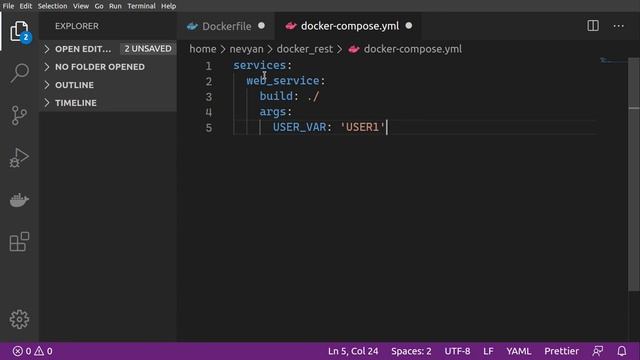The width and height of the screenshot is (640, 360).
Task: Close the unsaved Dockerfile tab dot
Action: [x=262, y=26]
